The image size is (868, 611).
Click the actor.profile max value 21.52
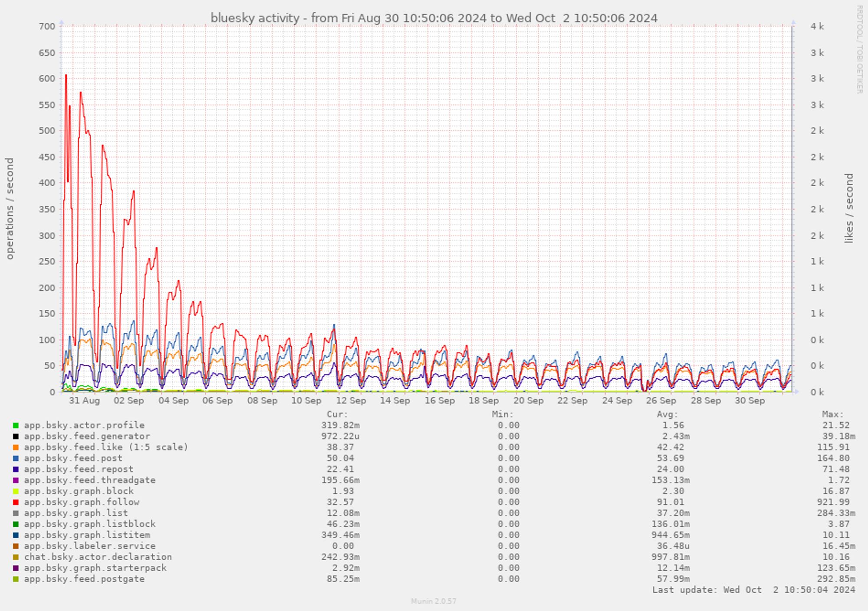pyautogui.click(x=836, y=425)
